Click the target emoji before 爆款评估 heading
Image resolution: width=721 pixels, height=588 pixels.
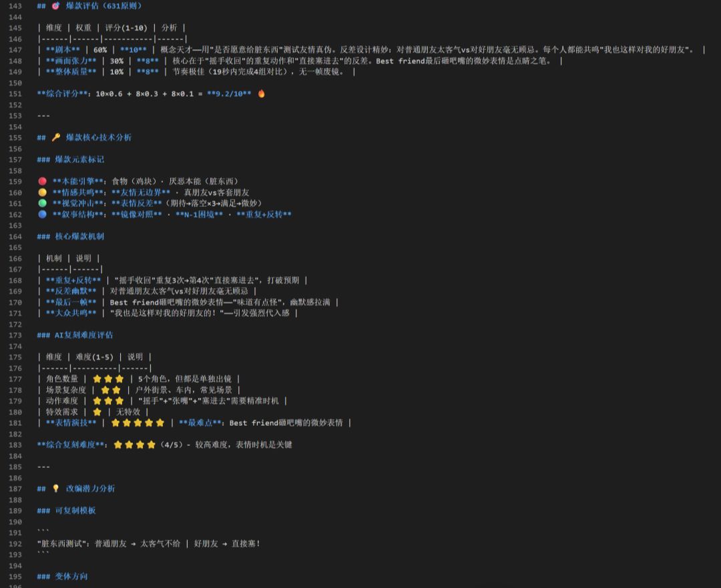point(55,6)
